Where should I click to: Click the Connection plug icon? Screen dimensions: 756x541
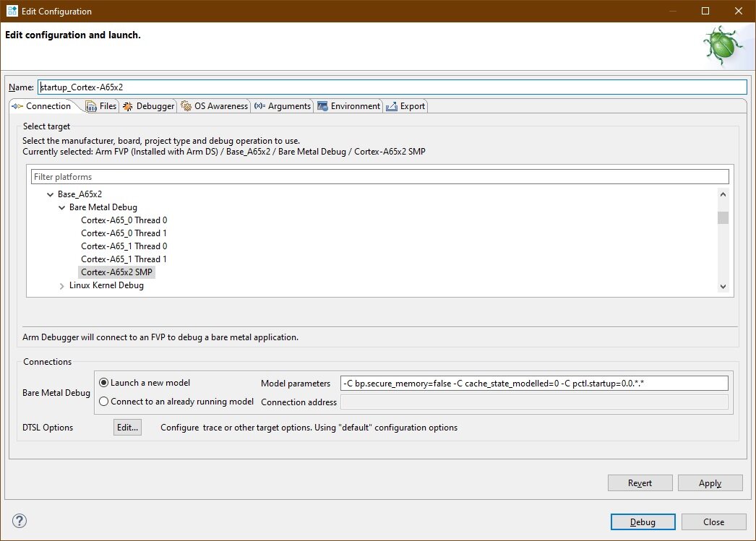pyautogui.click(x=17, y=106)
